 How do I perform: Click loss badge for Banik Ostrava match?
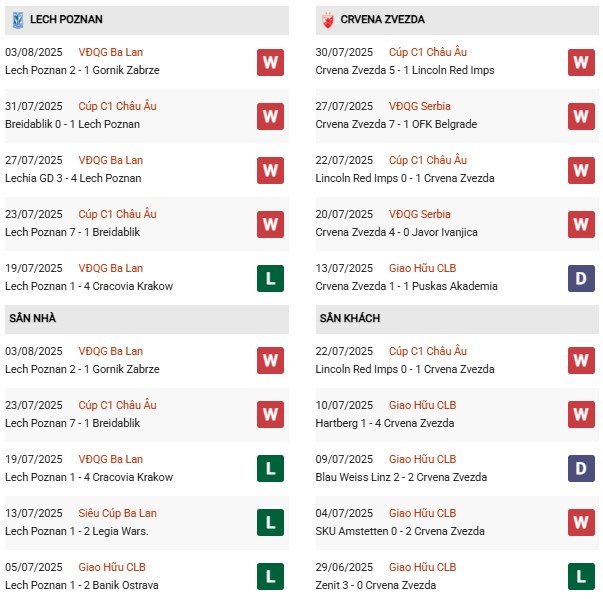click(x=270, y=577)
